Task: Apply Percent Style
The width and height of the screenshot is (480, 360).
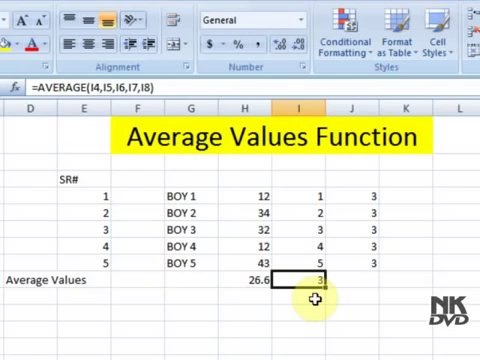Action: click(238, 44)
